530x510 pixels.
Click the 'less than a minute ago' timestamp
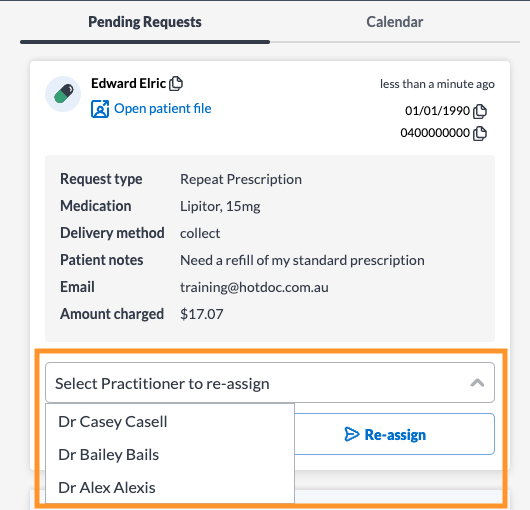click(437, 84)
